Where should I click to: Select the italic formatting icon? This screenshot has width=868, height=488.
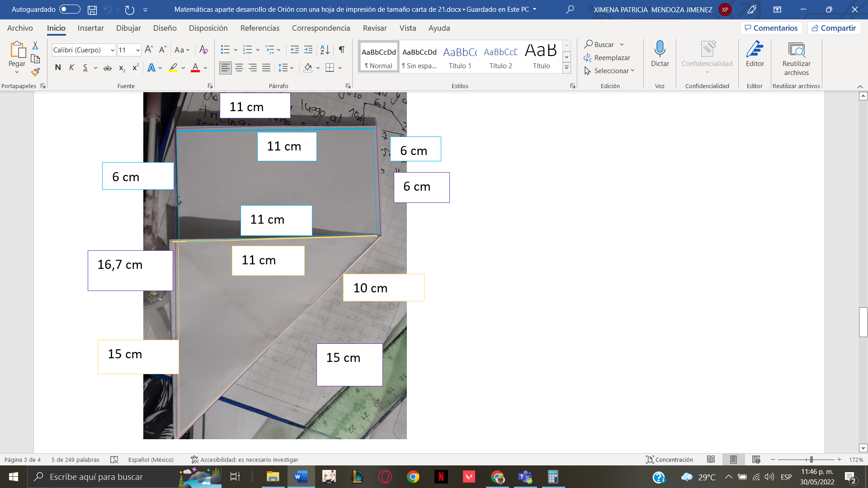(x=71, y=67)
